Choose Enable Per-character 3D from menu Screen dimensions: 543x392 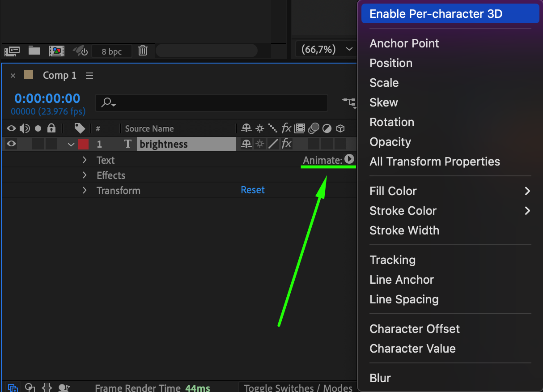point(436,14)
